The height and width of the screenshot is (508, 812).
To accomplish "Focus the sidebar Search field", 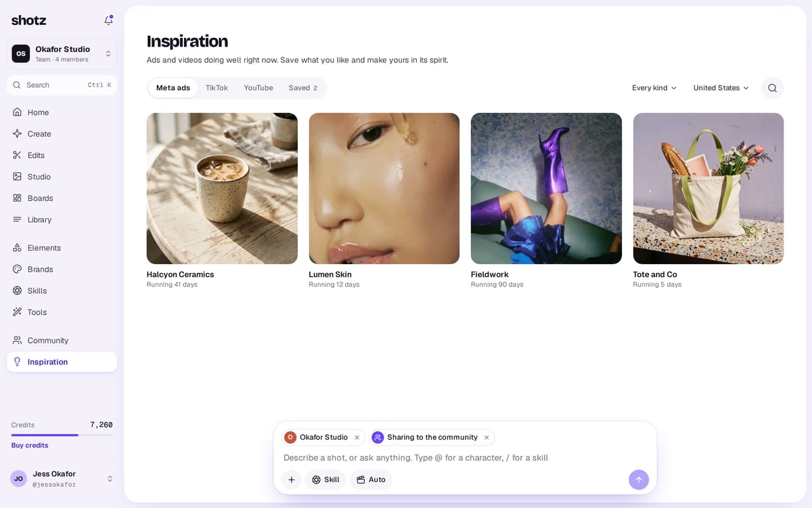I will click(x=62, y=85).
